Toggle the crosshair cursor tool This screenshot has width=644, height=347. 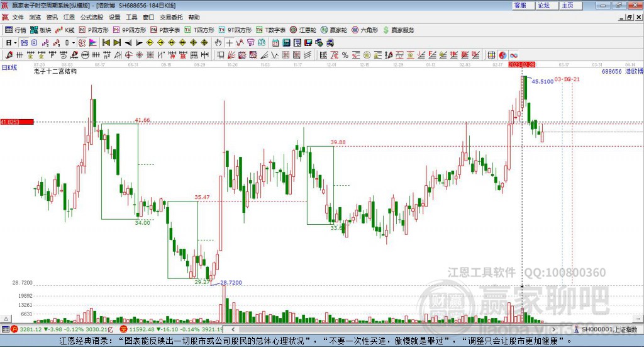tap(229, 43)
